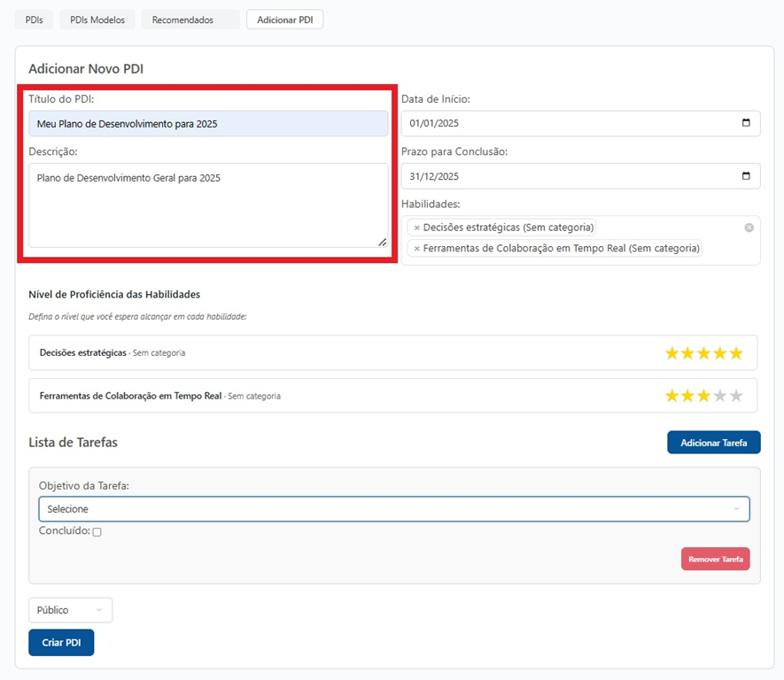Click the Adicionar Tarefa button

[713, 443]
